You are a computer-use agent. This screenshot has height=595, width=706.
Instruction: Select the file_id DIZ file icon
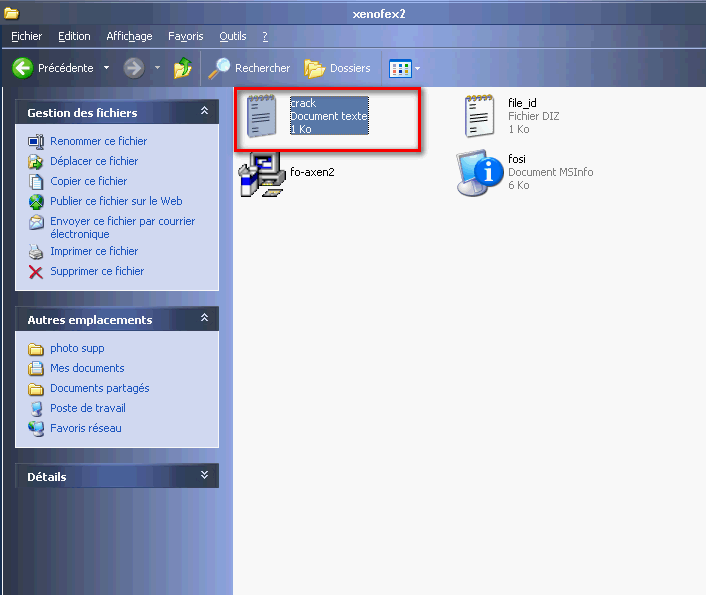tap(480, 116)
